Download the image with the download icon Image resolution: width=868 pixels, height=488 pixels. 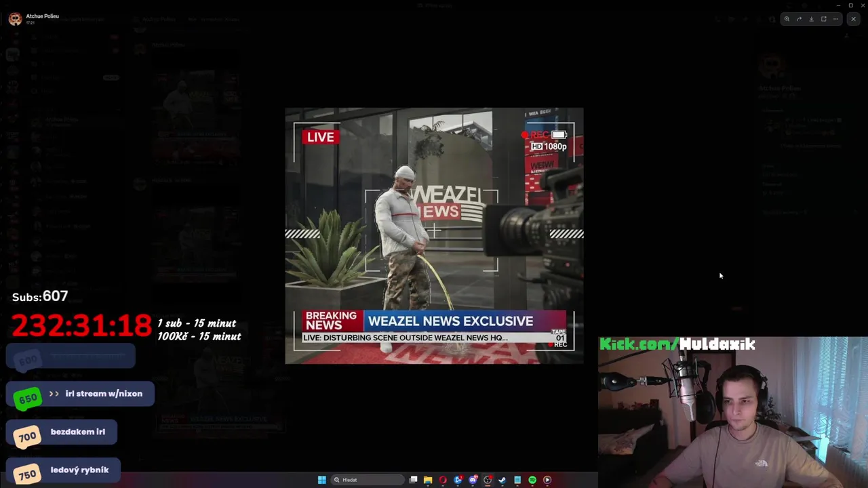tap(811, 19)
